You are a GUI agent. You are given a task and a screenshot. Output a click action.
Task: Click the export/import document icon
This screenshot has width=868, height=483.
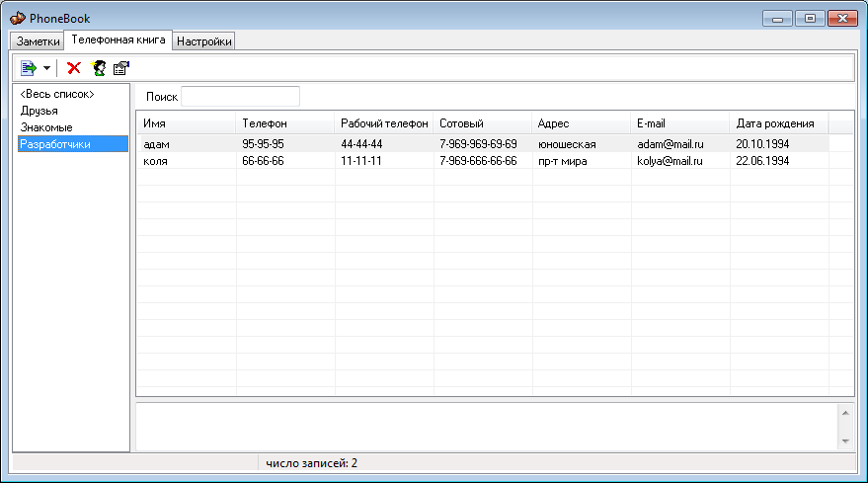29,68
